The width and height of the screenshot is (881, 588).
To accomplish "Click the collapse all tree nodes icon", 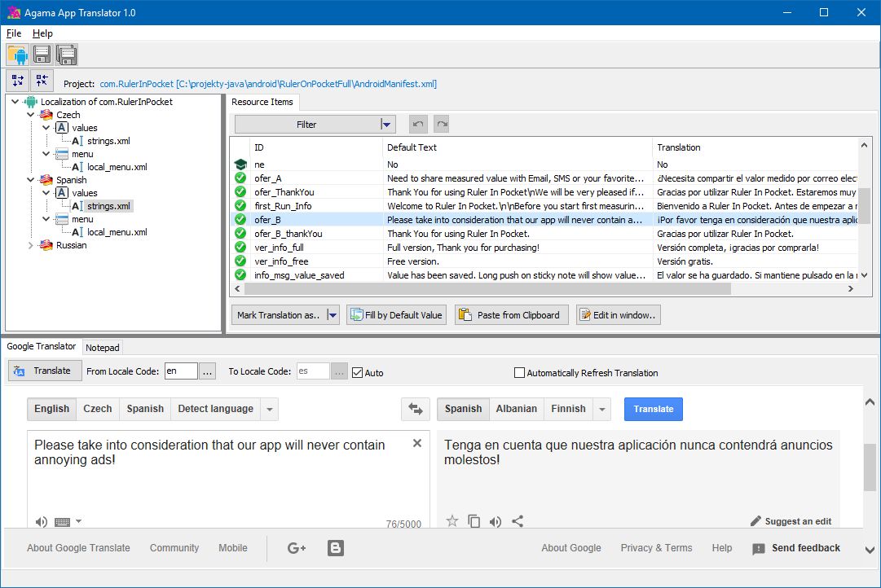I will pos(42,81).
